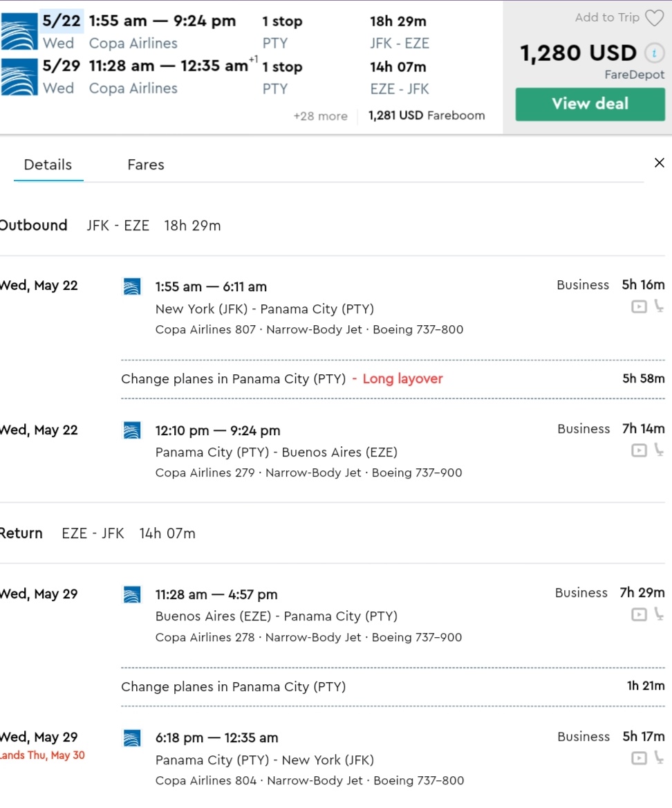Click entertainment icon for Copa Airlines 279 flight

click(x=639, y=450)
